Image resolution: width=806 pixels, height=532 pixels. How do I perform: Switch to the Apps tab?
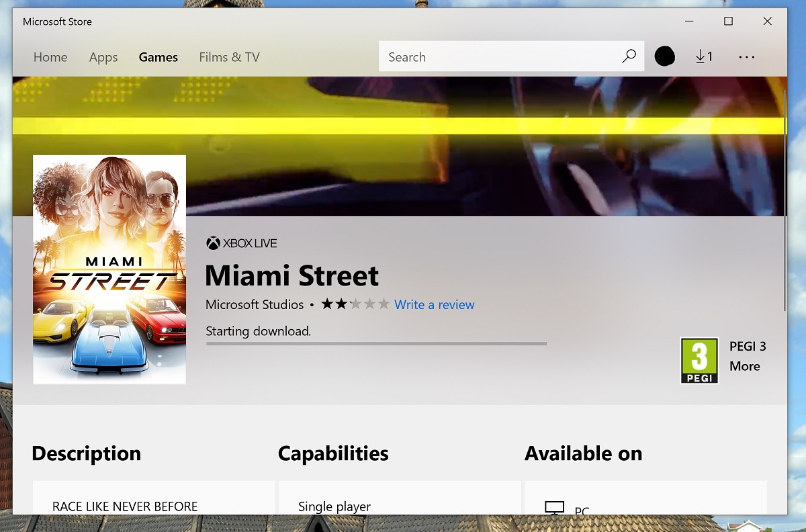coord(103,58)
